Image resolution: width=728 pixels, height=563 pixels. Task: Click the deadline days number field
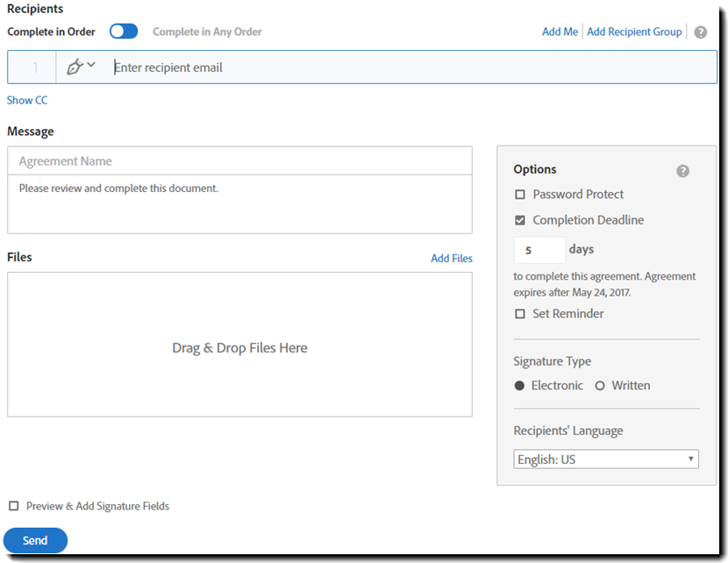click(x=539, y=250)
